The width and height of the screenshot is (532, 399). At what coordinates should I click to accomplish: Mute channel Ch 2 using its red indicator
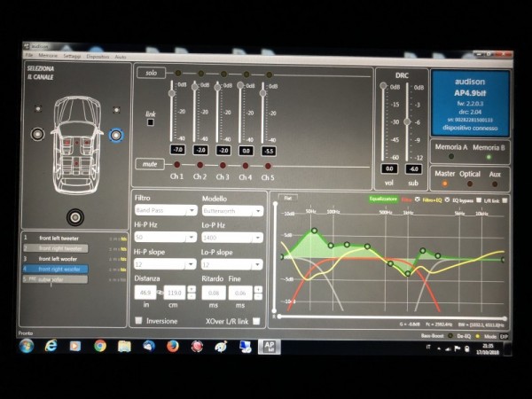pos(199,165)
